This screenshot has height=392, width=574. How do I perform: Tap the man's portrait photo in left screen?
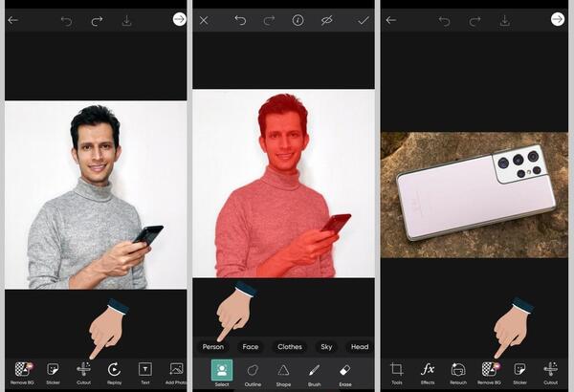point(96,195)
